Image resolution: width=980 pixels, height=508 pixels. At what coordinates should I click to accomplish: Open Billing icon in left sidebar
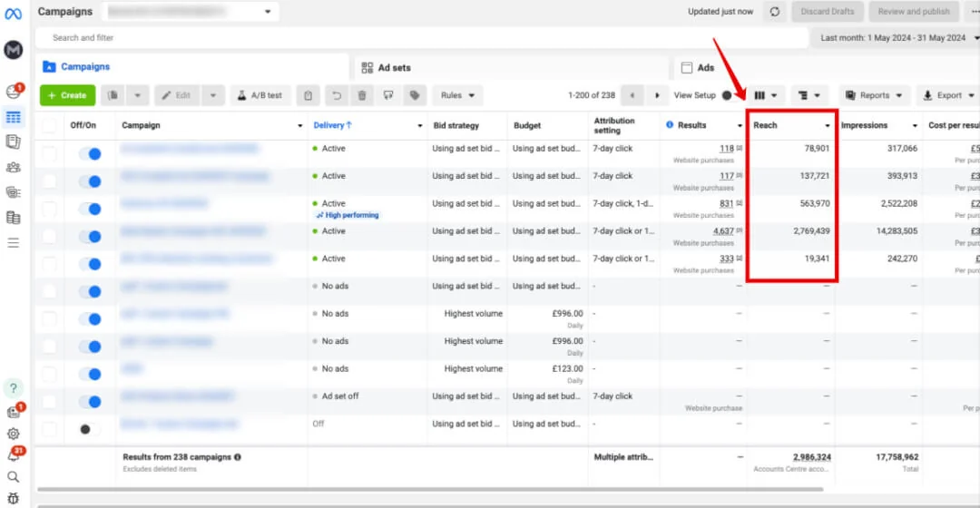[13, 218]
